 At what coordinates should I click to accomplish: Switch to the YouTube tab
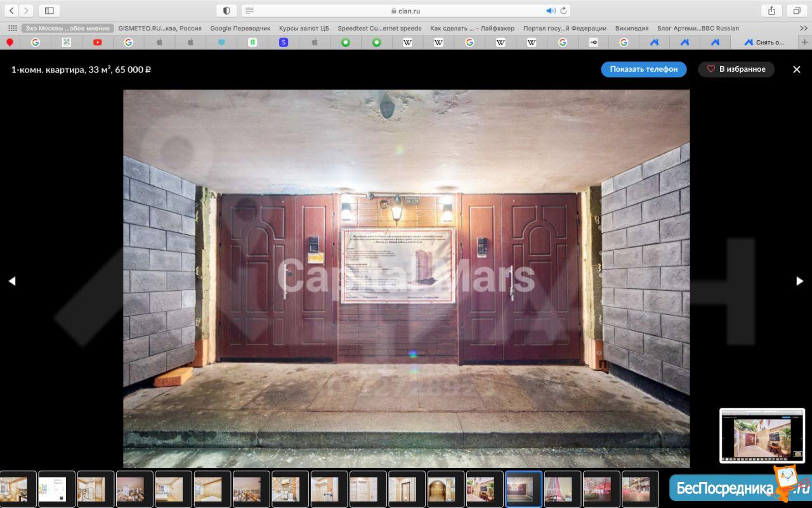pos(97,43)
